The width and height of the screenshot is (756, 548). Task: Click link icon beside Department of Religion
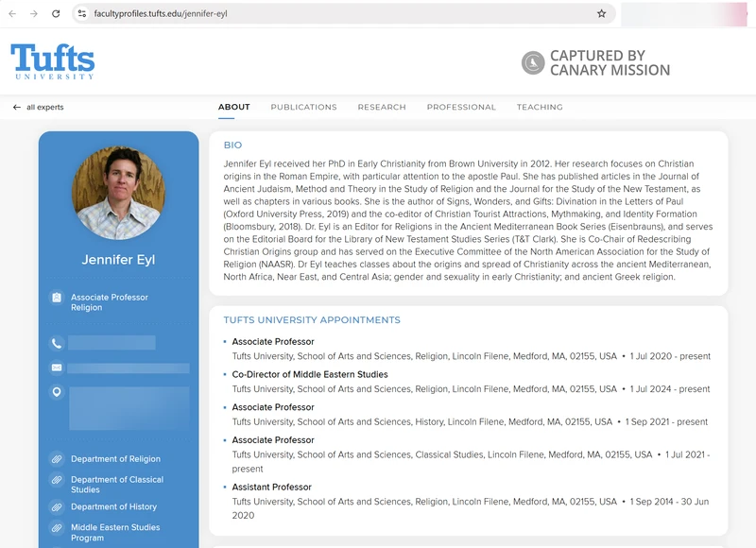[57, 459]
